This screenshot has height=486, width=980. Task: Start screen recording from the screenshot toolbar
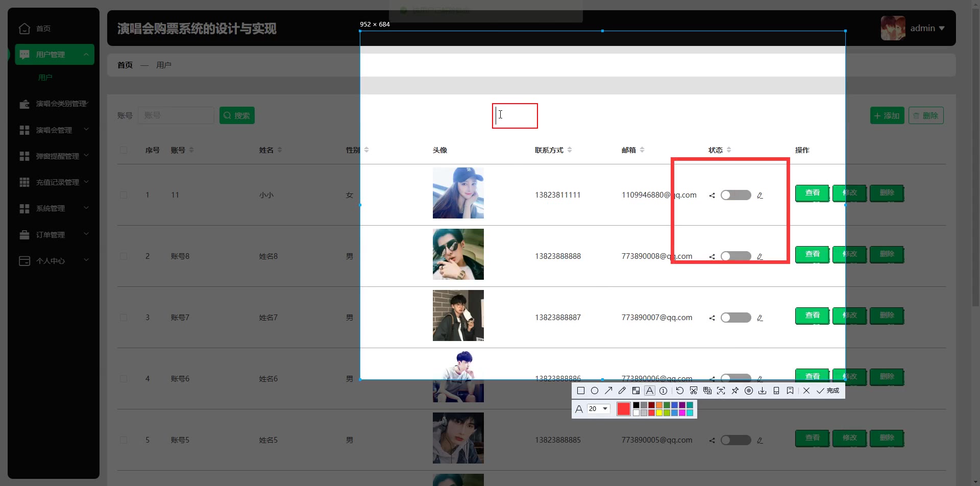pyautogui.click(x=749, y=391)
